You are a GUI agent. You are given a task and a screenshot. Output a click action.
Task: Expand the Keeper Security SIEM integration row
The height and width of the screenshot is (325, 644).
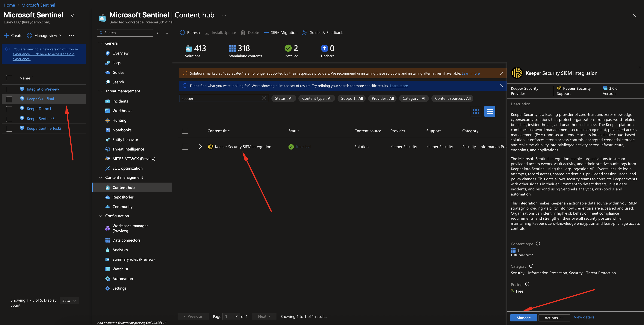200,147
